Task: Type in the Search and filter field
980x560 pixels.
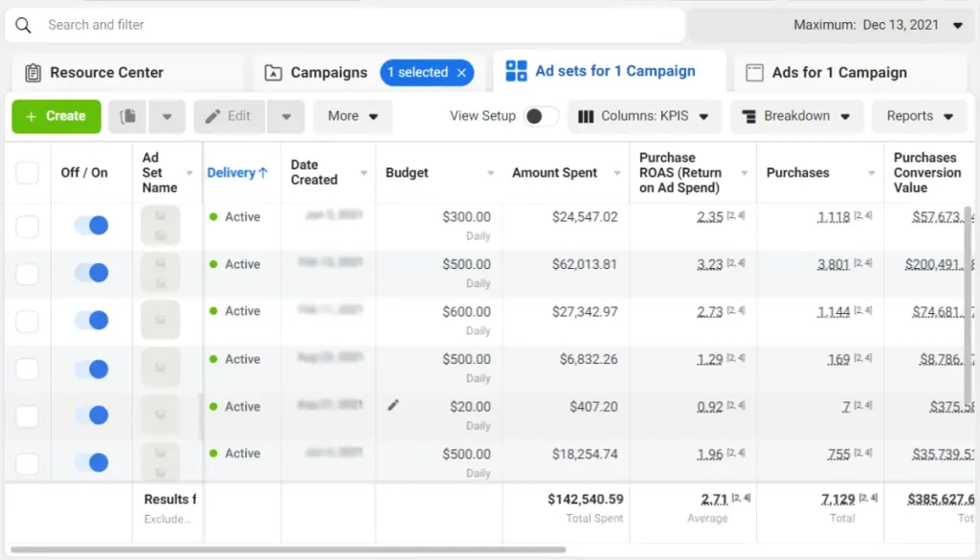Action: click(x=354, y=25)
